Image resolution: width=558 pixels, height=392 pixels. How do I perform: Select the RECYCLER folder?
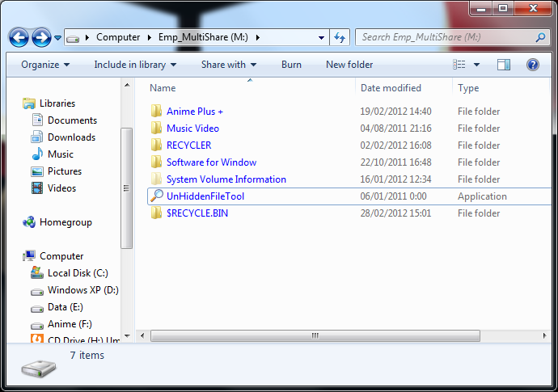pyautogui.click(x=189, y=145)
